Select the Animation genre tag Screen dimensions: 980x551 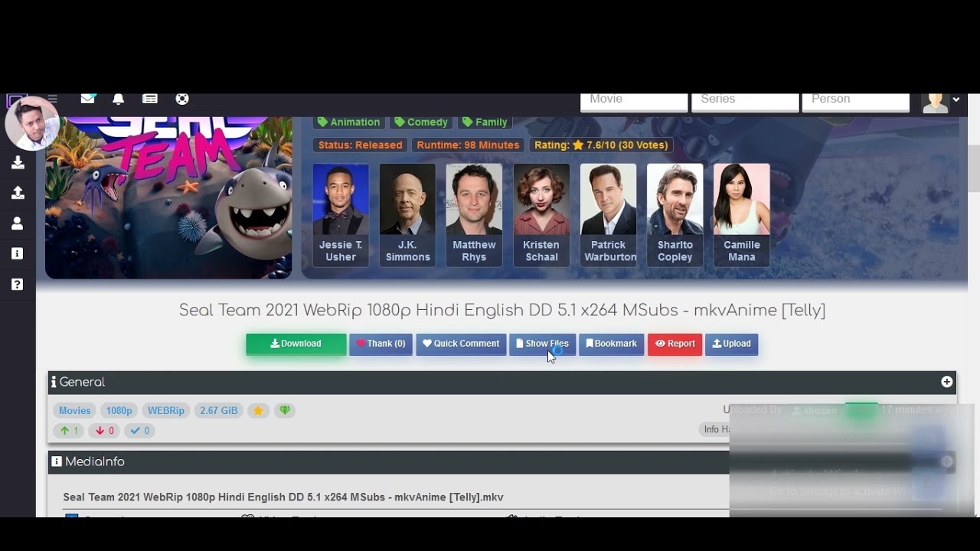[x=348, y=122]
